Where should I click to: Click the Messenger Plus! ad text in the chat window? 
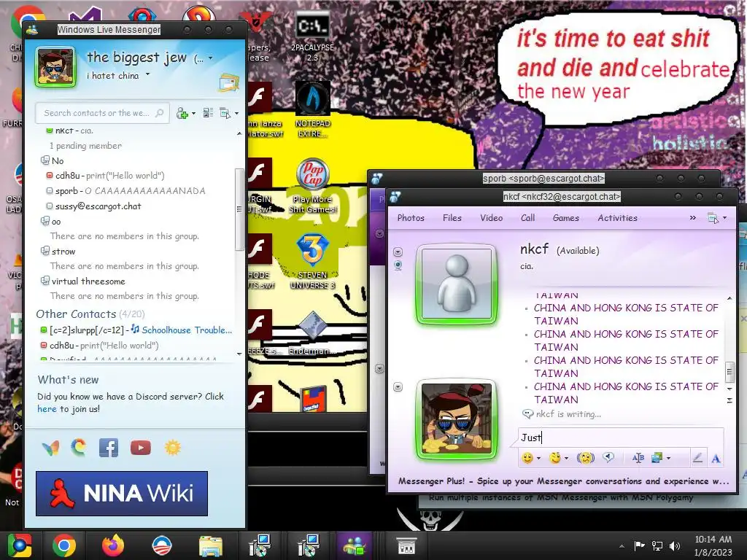pyautogui.click(x=564, y=481)
